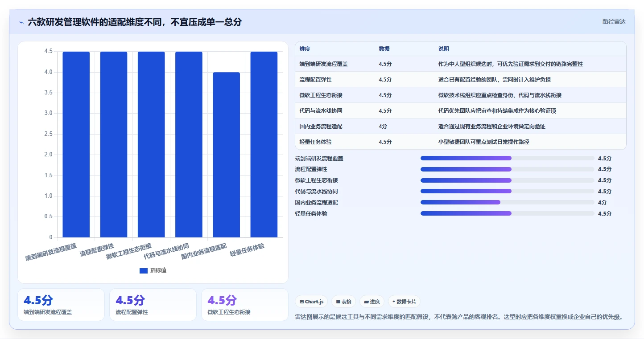Open the purple 4.5分 微软工程生态衔接 data card
Viewport: 644px width, 339px height.
[245, 305]
